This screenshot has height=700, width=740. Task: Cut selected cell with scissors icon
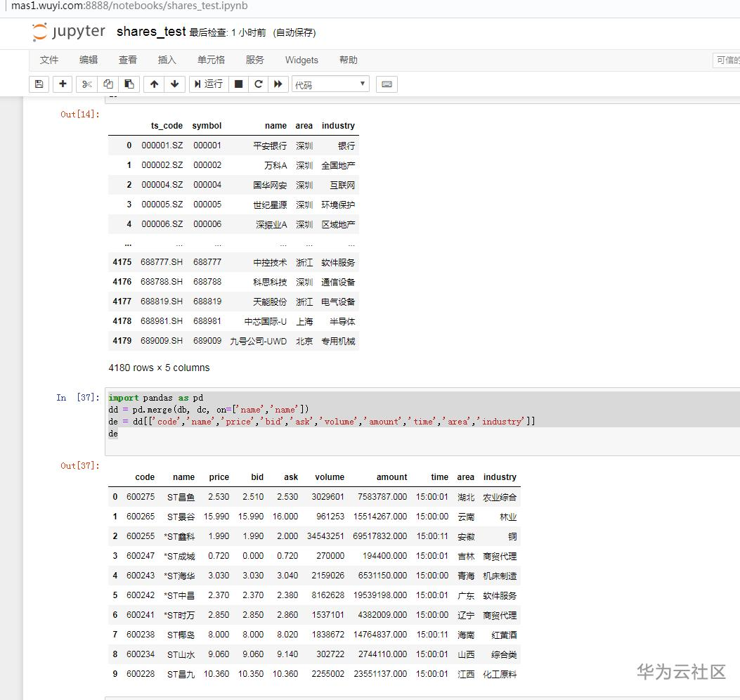(86, 84)
